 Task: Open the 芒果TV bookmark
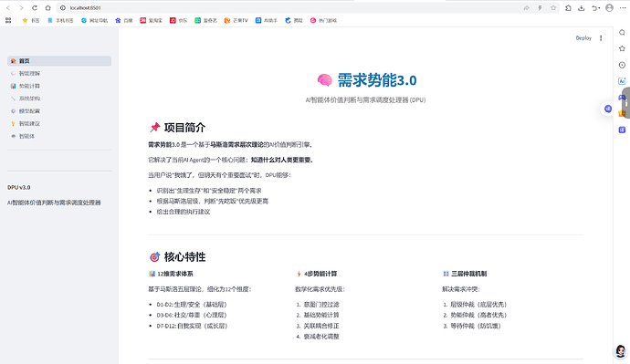236,20
